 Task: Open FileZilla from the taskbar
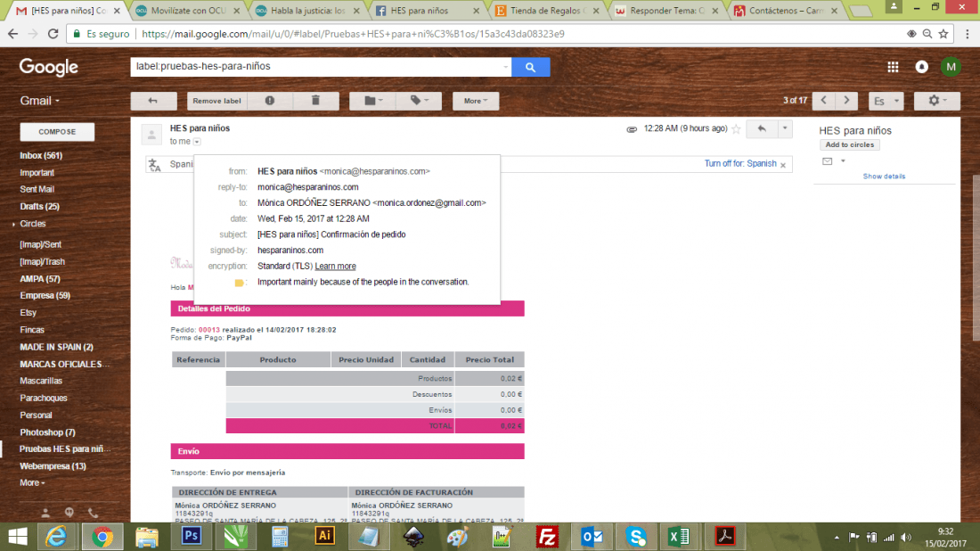[x=547, y=537]
